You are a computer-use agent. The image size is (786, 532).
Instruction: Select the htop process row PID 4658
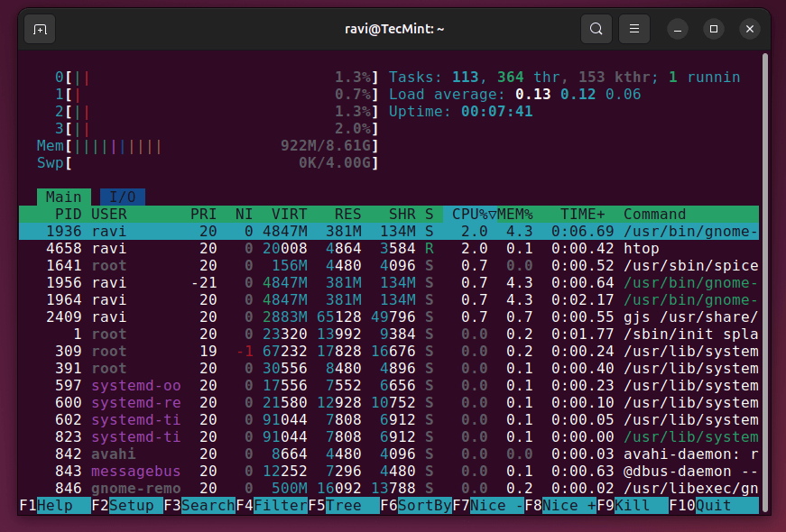click(x=389, y=249)
